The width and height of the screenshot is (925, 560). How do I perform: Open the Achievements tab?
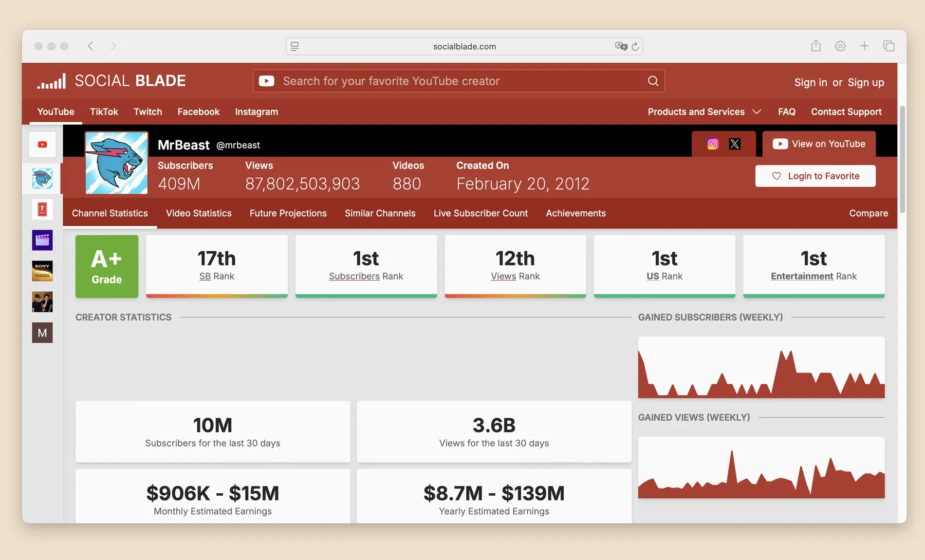point(576,213)
